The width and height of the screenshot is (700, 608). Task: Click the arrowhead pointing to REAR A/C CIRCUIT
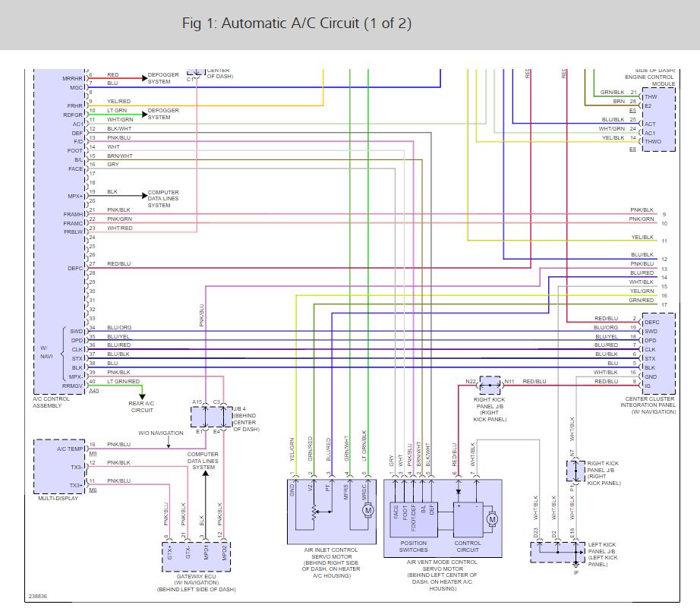[x=142, y=397]
